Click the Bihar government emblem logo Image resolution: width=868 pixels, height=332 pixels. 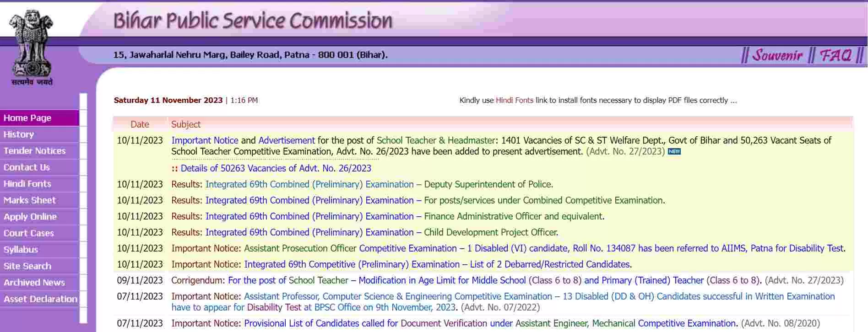click(x=32, y=48)
